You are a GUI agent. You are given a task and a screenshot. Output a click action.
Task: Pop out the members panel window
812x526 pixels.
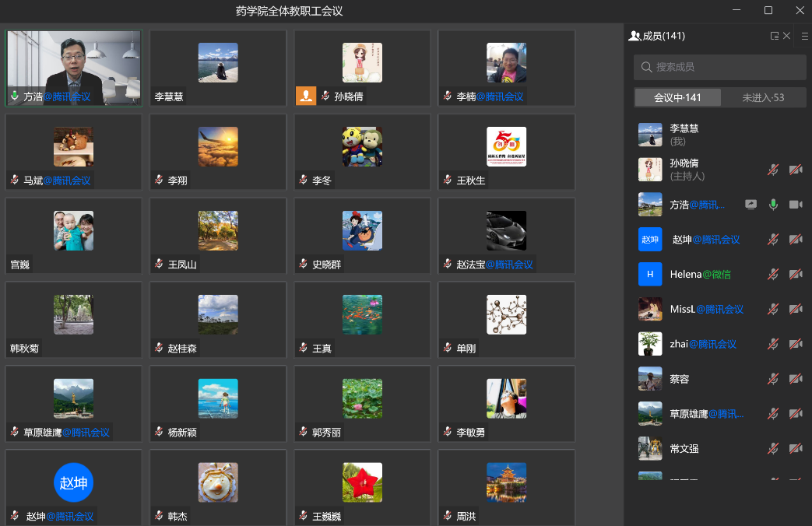click(x=774, y=36)
